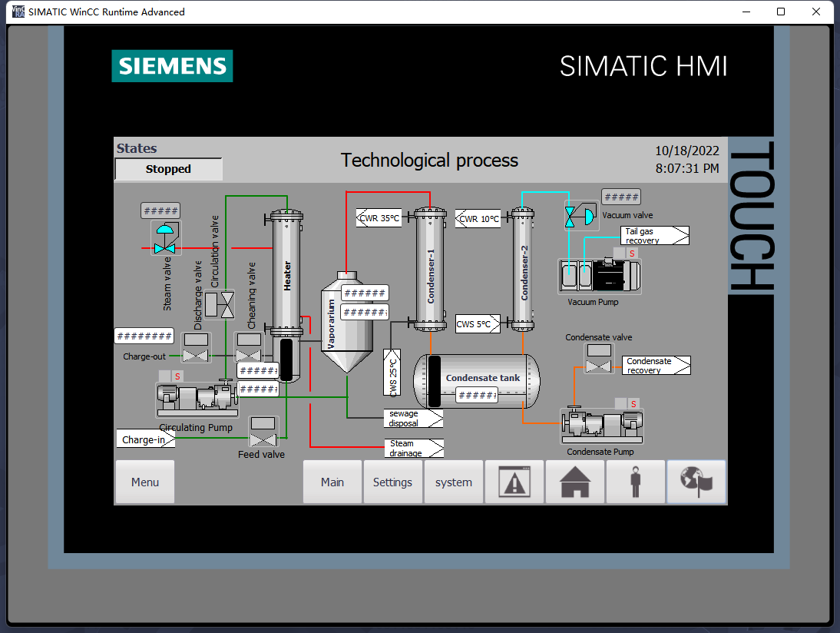Select the Cleaning valve symbol
Image resolution: width=840 pixels, height=633 pixels.
point(249,348)
